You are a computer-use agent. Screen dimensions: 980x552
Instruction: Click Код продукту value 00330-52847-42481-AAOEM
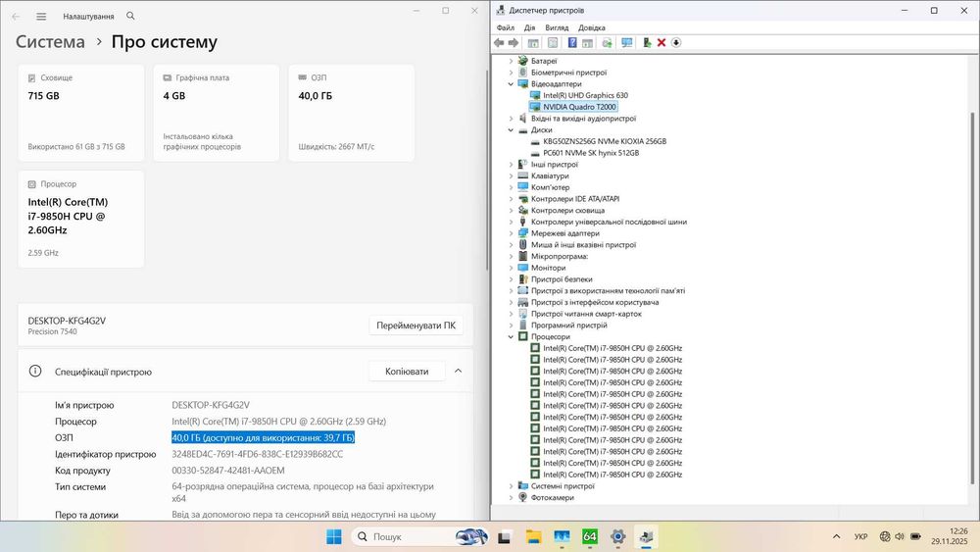[228, 471]
